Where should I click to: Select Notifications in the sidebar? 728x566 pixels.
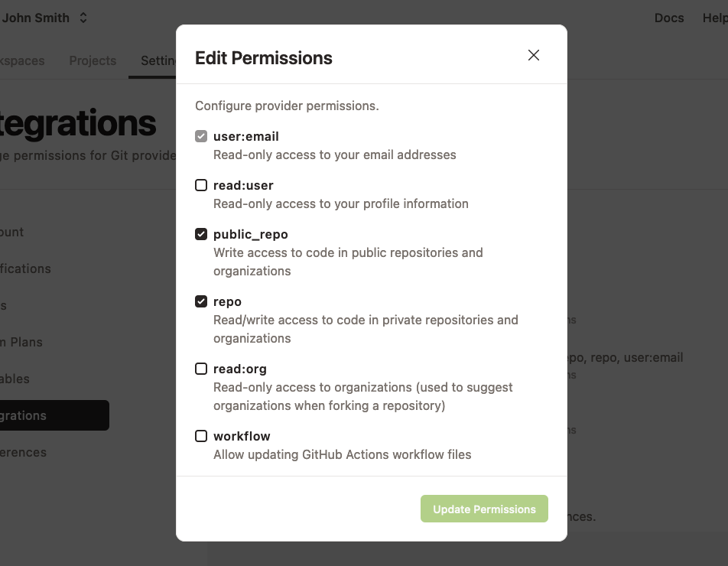25,268
